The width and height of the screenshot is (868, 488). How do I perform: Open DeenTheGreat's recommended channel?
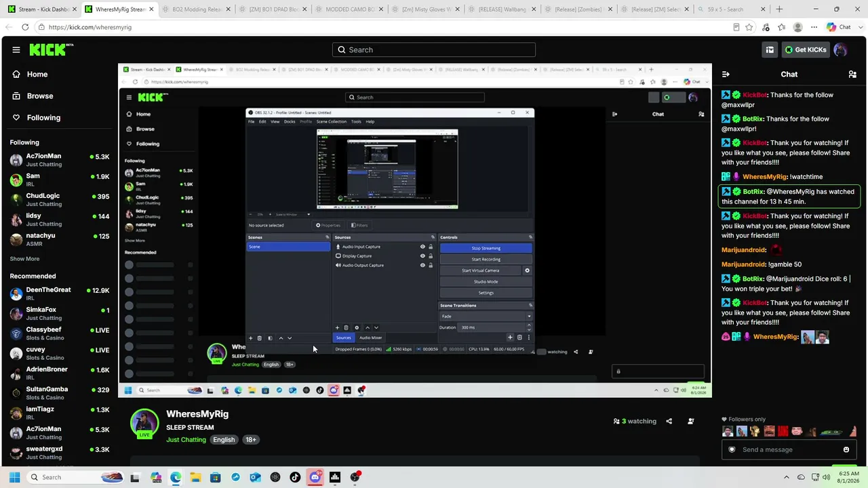60,293
